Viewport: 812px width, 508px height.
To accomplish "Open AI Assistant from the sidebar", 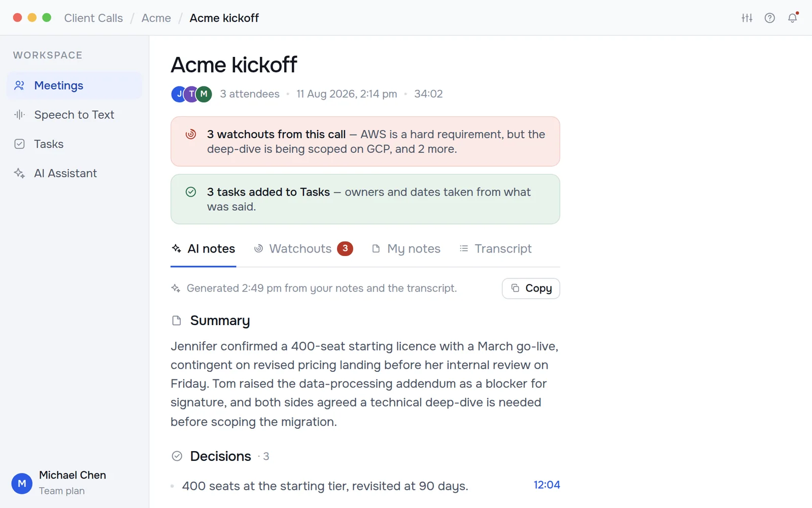I will tap(75, 173).
